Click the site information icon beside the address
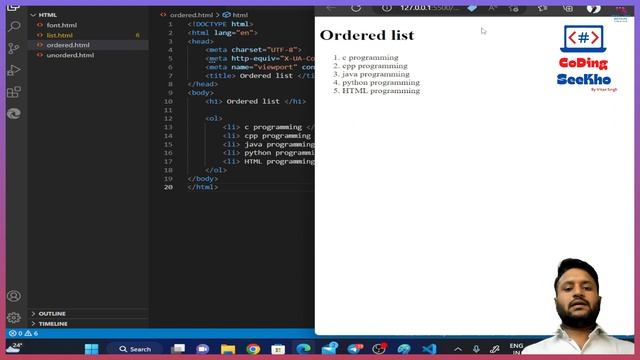640x360 pixels. [x=387, y=8]
